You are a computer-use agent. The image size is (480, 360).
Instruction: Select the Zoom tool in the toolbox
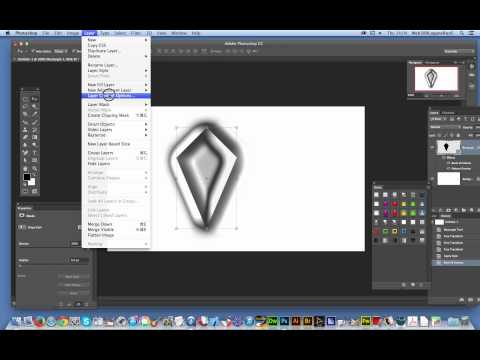coord(34,168)
